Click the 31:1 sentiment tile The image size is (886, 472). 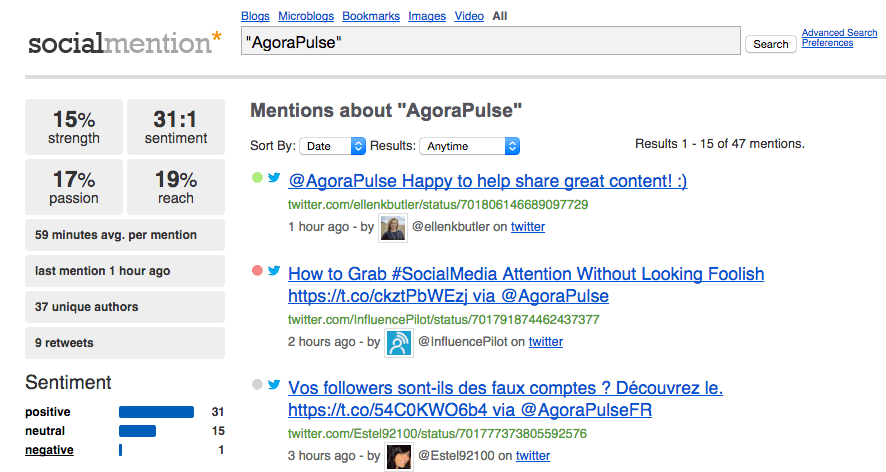click(176, 127)
